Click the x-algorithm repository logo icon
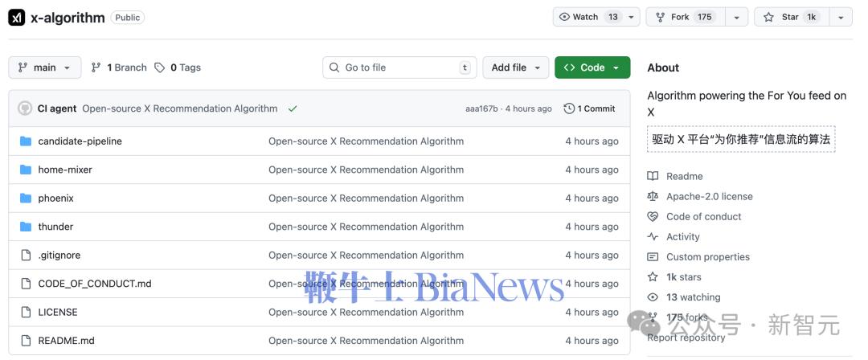The width and height of the screenshot is (868, 360). click(x=16, y=17)
